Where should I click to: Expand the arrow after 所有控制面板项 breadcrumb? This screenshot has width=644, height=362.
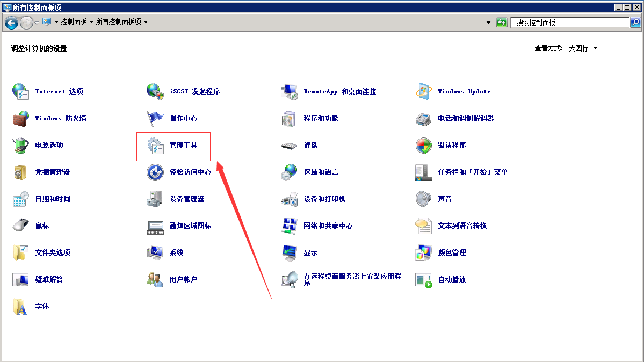coord(146,22)
